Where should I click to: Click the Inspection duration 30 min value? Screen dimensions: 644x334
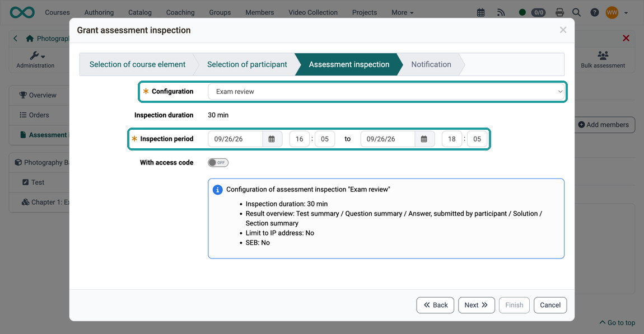pos(218,115)
